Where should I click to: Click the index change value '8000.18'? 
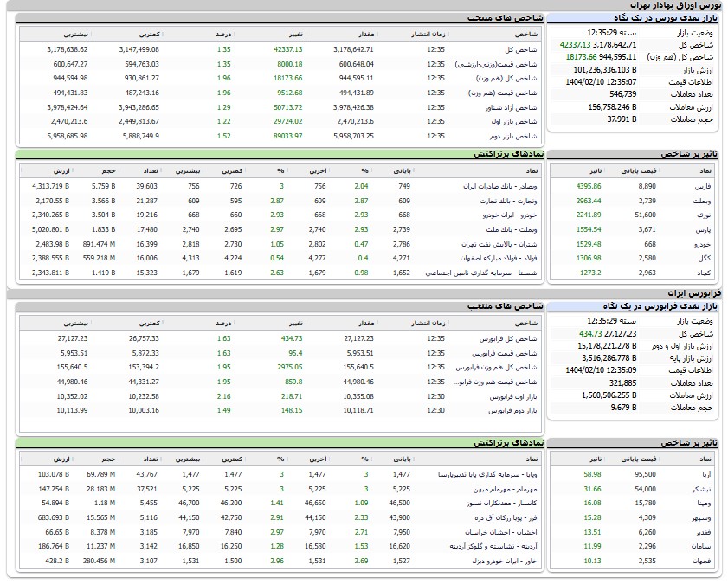pyautogui.click(x=290, y=65)
